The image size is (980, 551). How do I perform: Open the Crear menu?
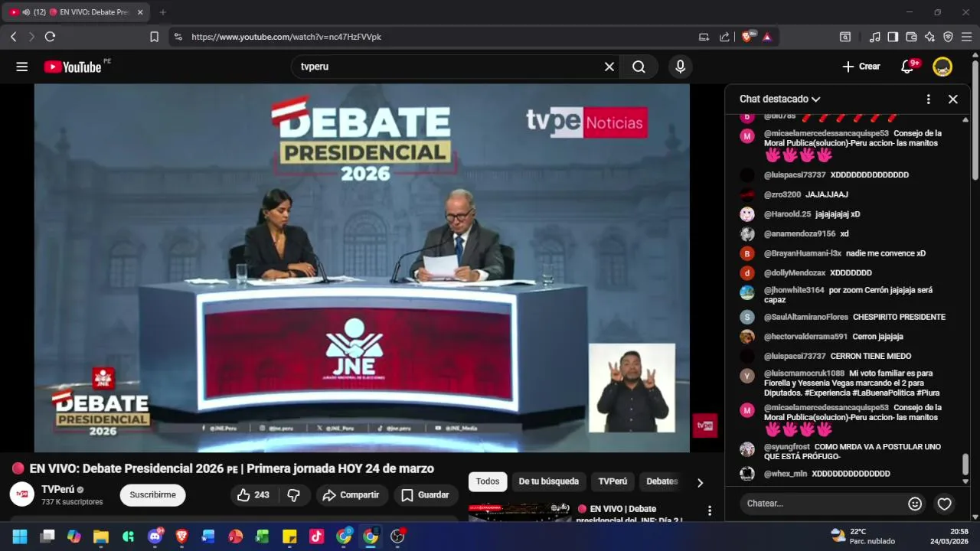pos(861,67)
